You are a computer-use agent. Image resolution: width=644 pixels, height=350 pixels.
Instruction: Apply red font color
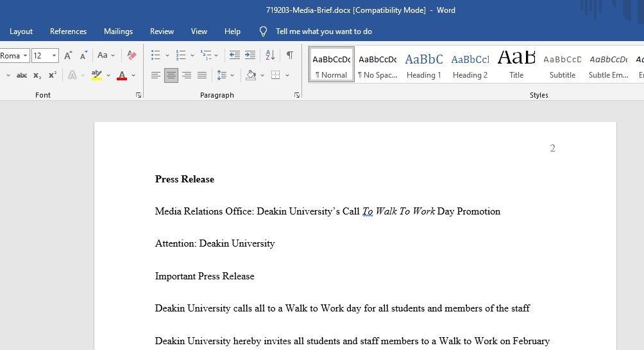(x=122, y=75)
